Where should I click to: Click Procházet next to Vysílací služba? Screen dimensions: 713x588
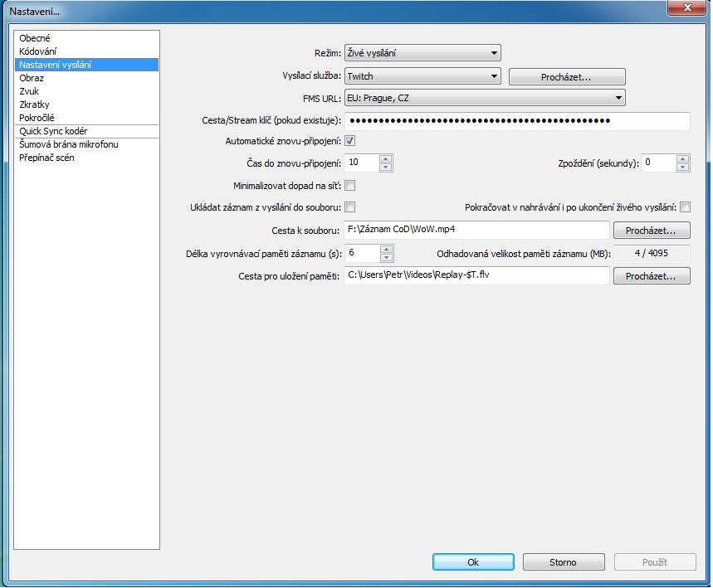pyautogui.click(x=567, y=77)
